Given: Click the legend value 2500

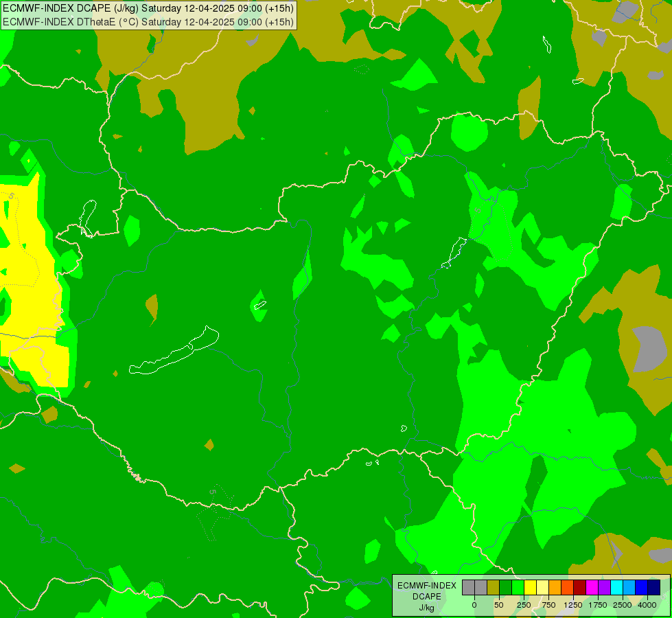Looking at the screenshot, I should [623, 605].
